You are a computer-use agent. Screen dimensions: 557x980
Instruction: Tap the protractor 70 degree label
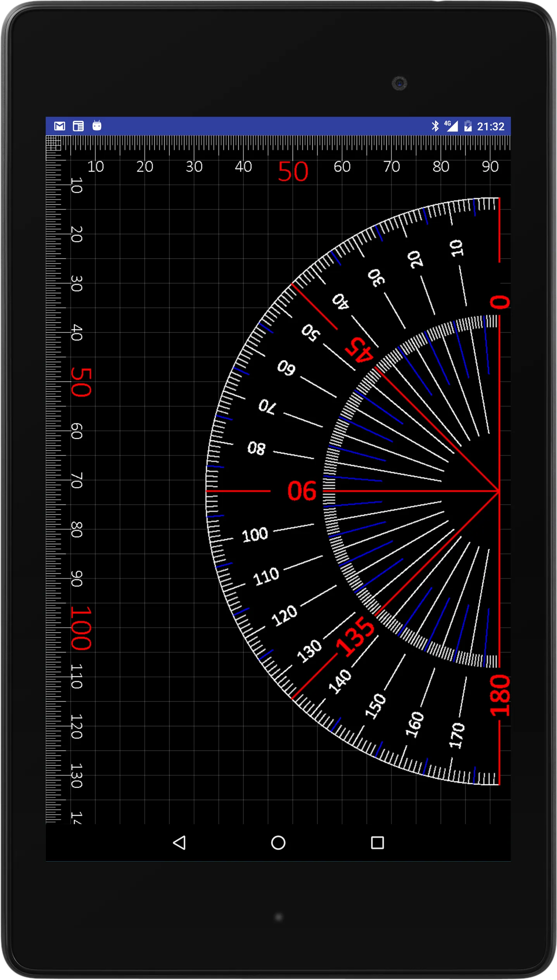point(268,406)
